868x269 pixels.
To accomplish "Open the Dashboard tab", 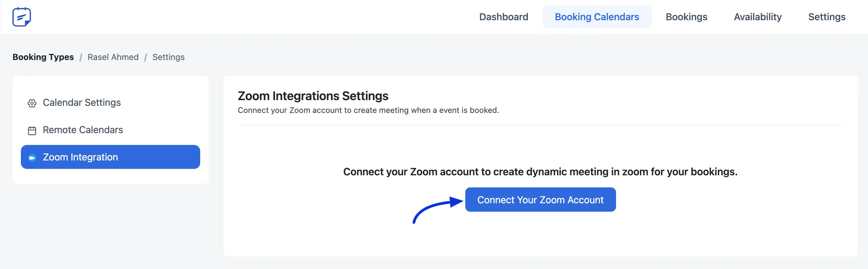I will [x=503, y=17].
